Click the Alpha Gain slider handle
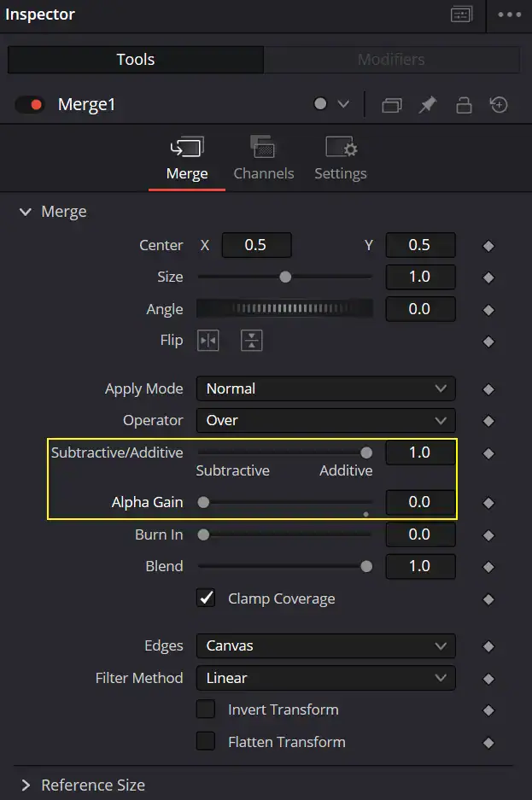The width and height of the screenshot is (532, 800). [203, 502]
